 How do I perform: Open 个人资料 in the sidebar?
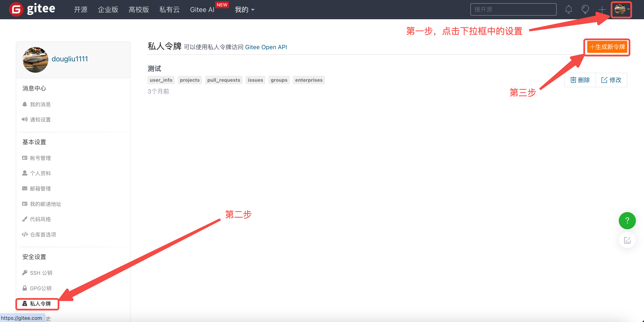37,173
